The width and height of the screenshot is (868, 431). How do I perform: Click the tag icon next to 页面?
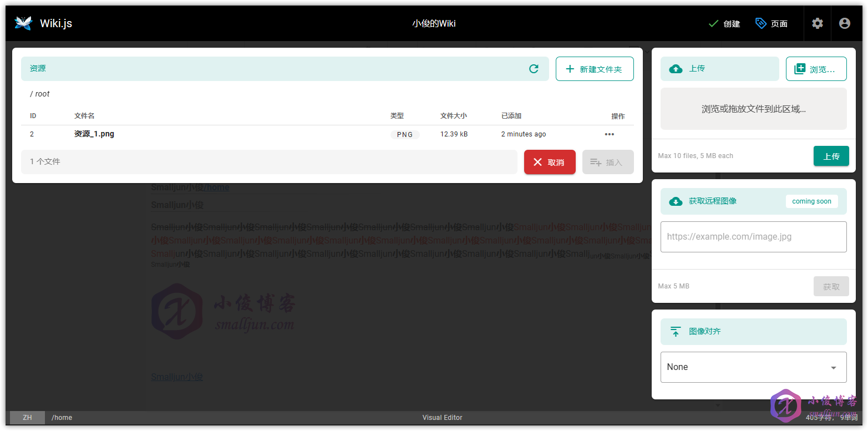pyautogui.click(x=761, y=23)
